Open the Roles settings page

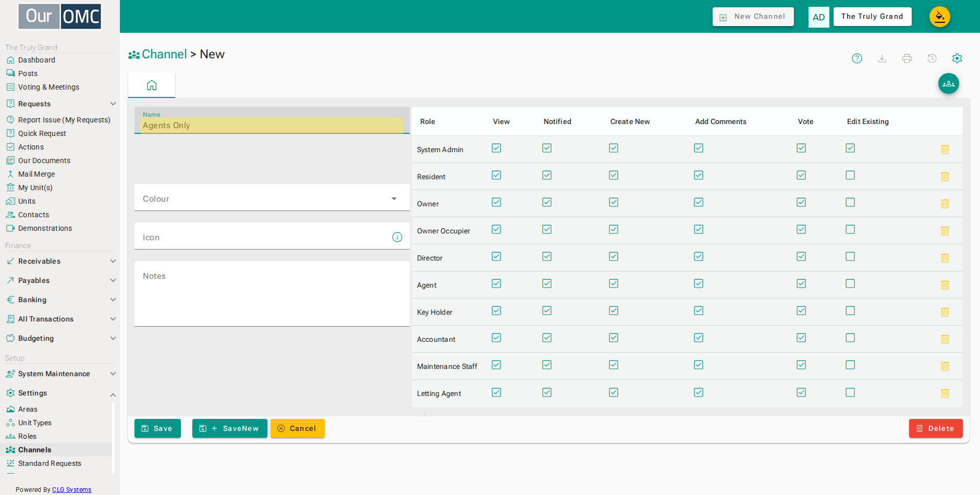click(27, 436)
